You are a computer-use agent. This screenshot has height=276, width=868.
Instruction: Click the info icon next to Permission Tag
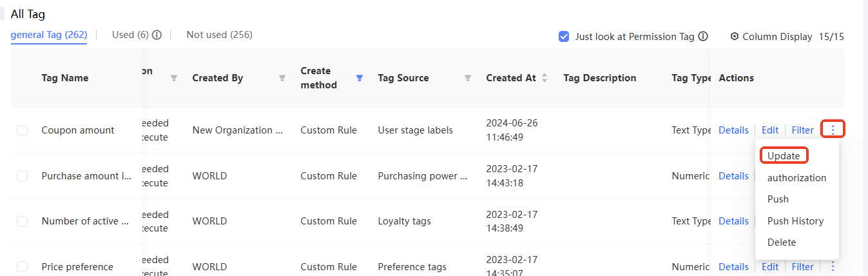pos(703,37)
